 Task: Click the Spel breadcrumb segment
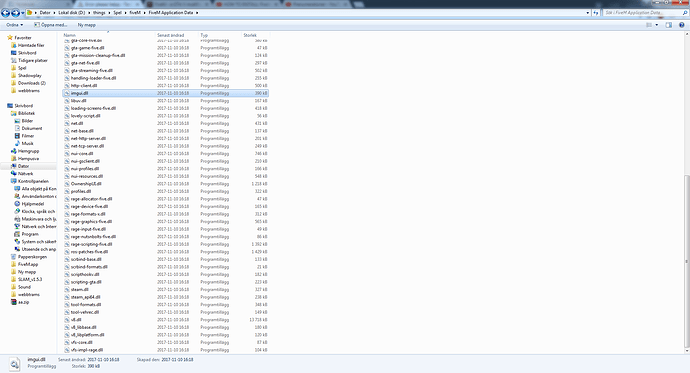pos(117,13)
